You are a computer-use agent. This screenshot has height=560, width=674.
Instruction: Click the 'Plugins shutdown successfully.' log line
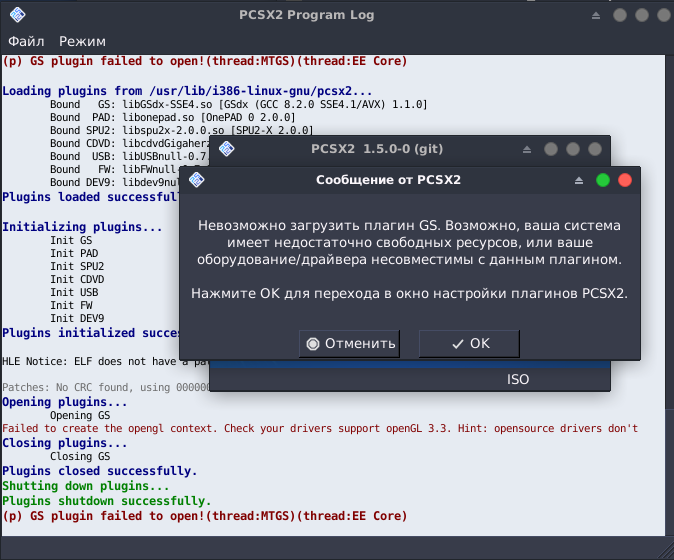pos(107,501)
